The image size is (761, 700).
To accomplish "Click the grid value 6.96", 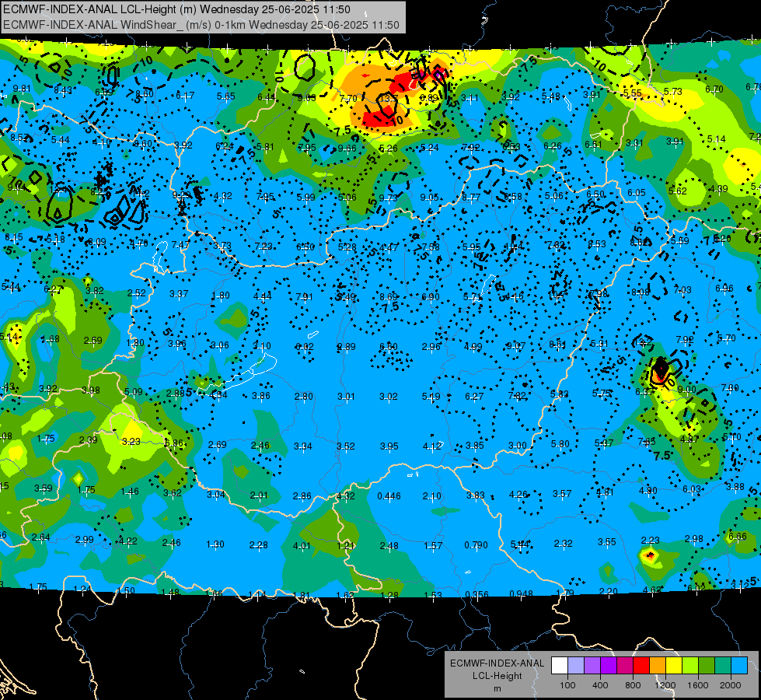I will tap(724, 288).
